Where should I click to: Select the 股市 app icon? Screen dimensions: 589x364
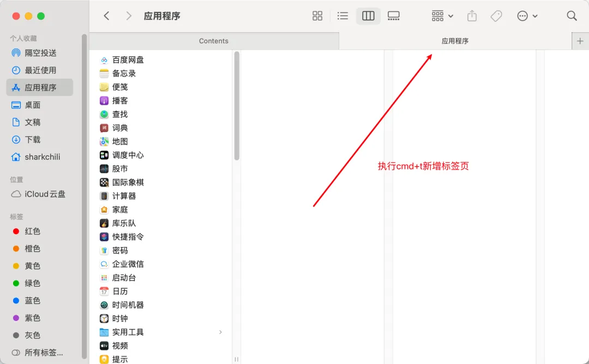(x=104, y=169)
